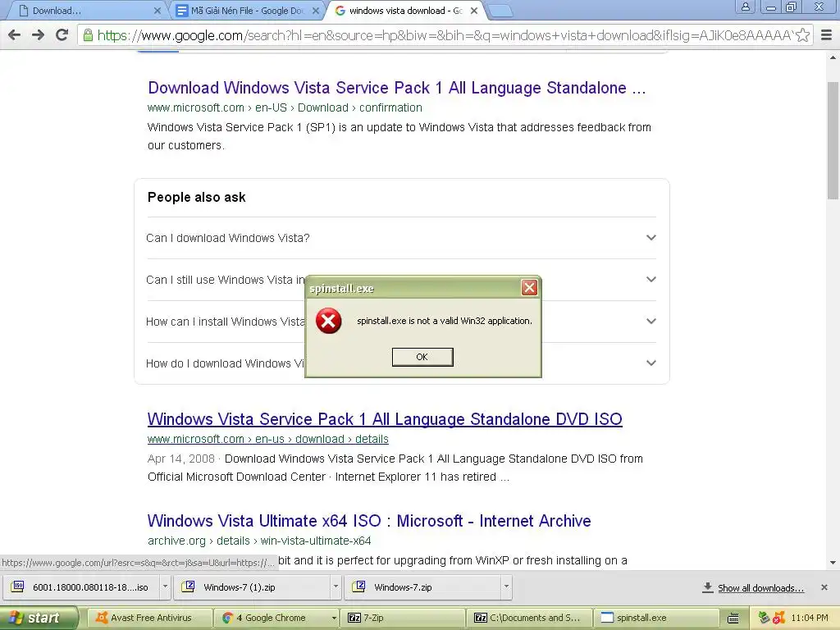Open the 'Windows-7.zip' download item
Viewport: 840px width, 630px height.
[423, 587]
